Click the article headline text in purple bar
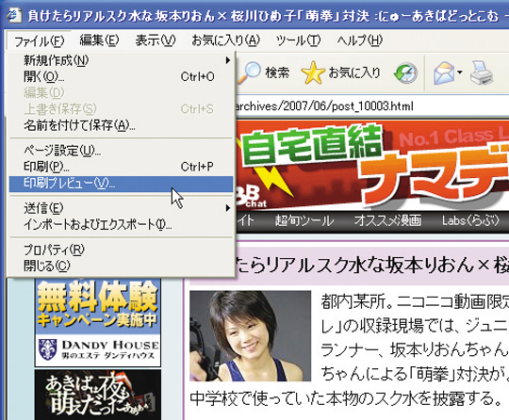This screenshot has width=509, height=420. (372, 265)
